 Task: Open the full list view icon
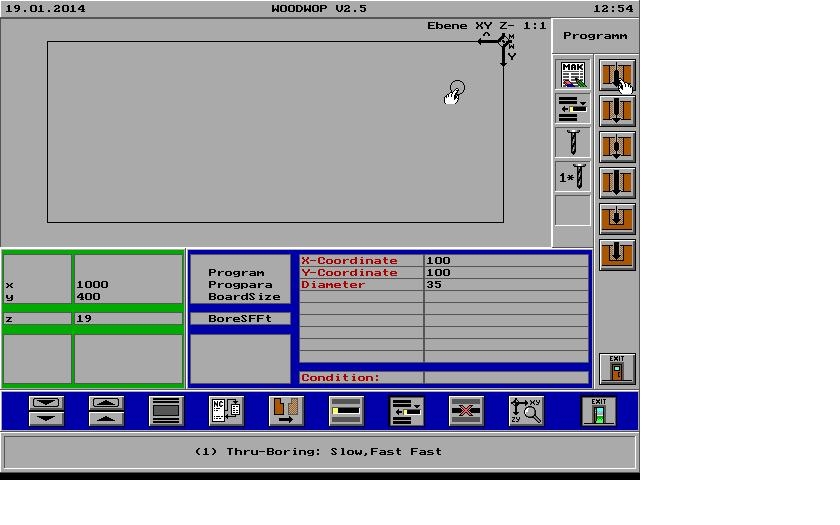166,411
